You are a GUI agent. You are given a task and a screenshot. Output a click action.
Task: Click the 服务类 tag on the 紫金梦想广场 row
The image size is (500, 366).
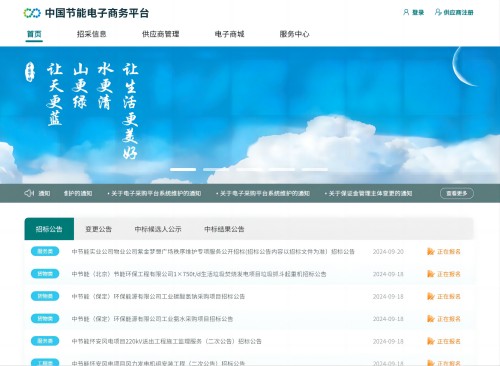coord(45,251)
